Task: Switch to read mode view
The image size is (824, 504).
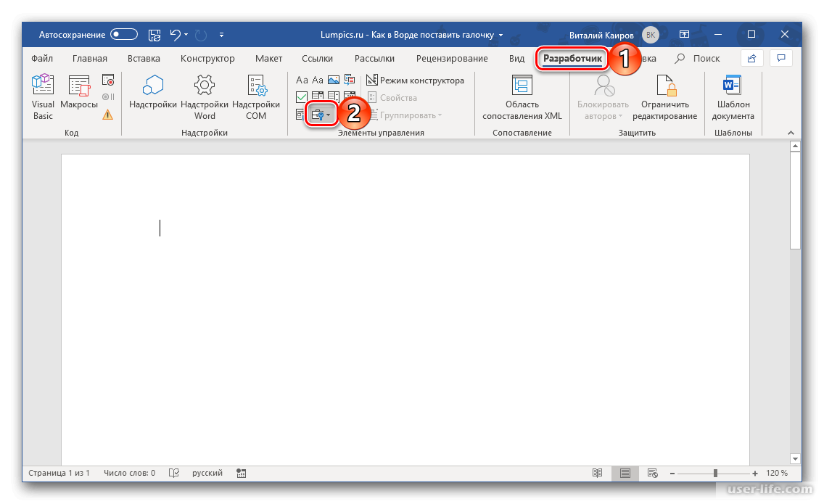Action: click(x=598, y=473)
